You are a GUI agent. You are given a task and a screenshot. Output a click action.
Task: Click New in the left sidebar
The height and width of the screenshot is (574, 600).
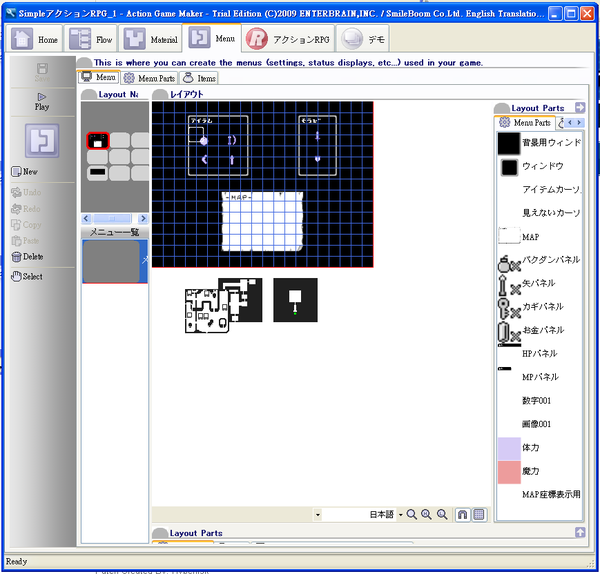point(24,171)
